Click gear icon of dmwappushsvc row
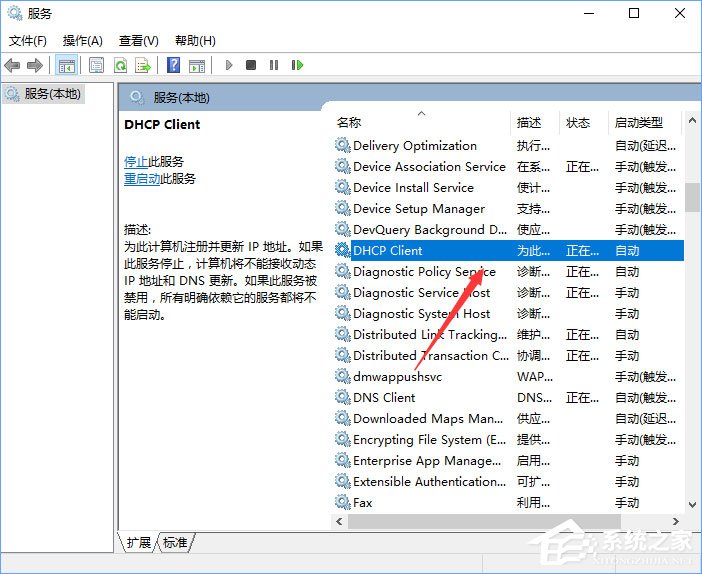The image size is (702, 574). [342, 376]
